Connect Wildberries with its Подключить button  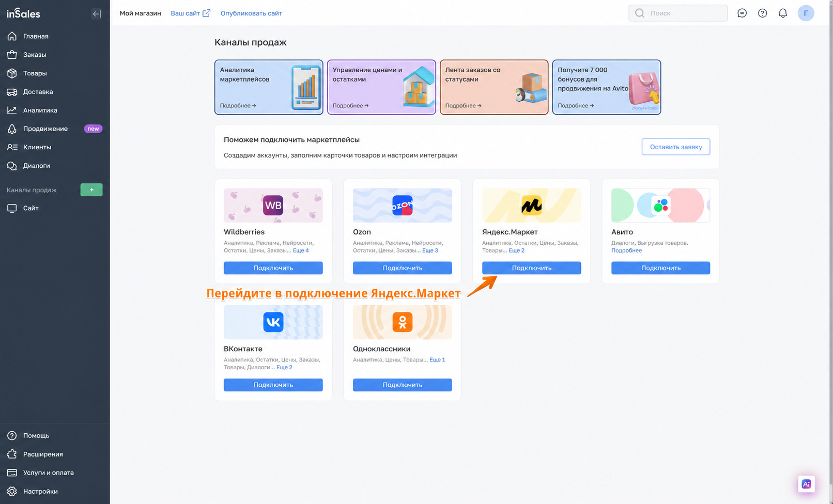tap(273, 268)
